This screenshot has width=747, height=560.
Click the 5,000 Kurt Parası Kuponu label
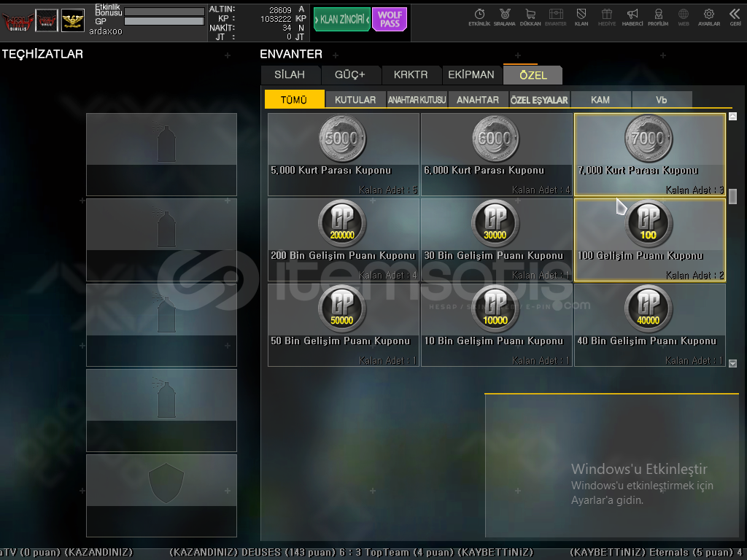(331, 171)
